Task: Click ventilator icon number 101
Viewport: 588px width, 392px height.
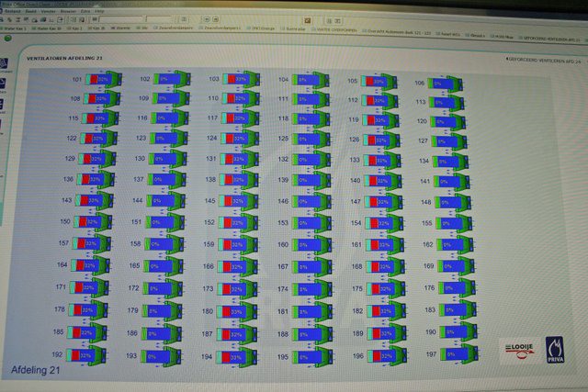Action: click(99, 79)
